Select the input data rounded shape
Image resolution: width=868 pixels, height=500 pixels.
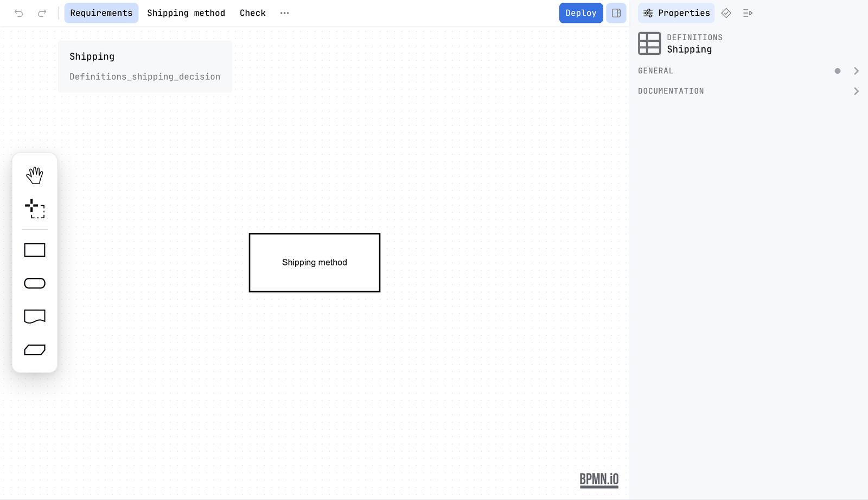pyautogui.click(x=35, y=283)
